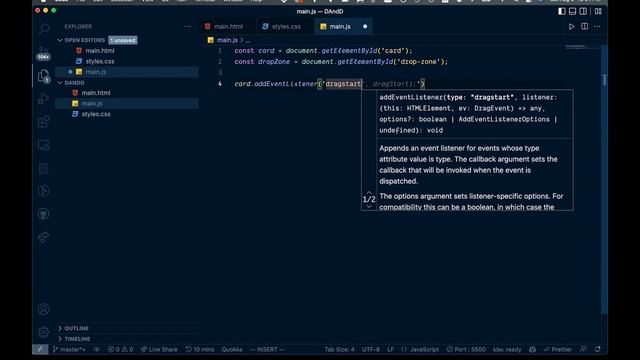The height and width of the screenshot is (360, 640).
Task: Toggle secondary sidebar visibility
Action: point(583,11)
